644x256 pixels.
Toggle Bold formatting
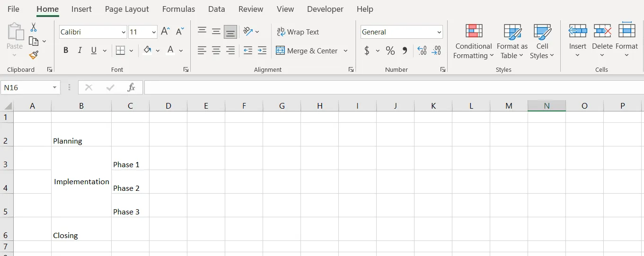tap(66, 51)
